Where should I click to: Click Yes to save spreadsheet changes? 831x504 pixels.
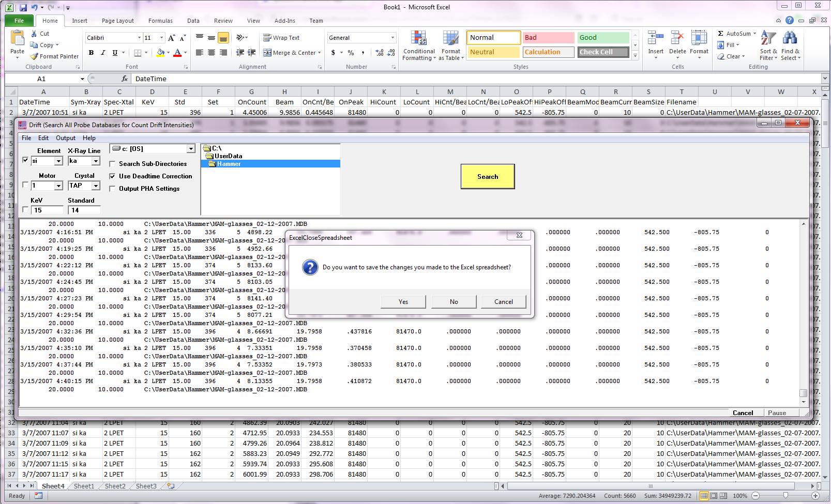(x=403, y=302)
